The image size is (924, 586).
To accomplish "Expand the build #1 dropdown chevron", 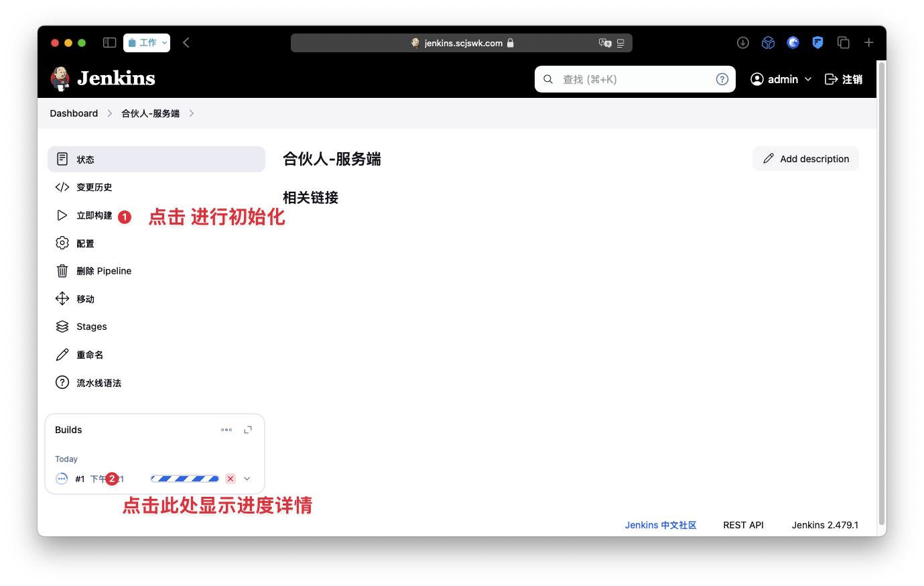I will tap(247, 479).
